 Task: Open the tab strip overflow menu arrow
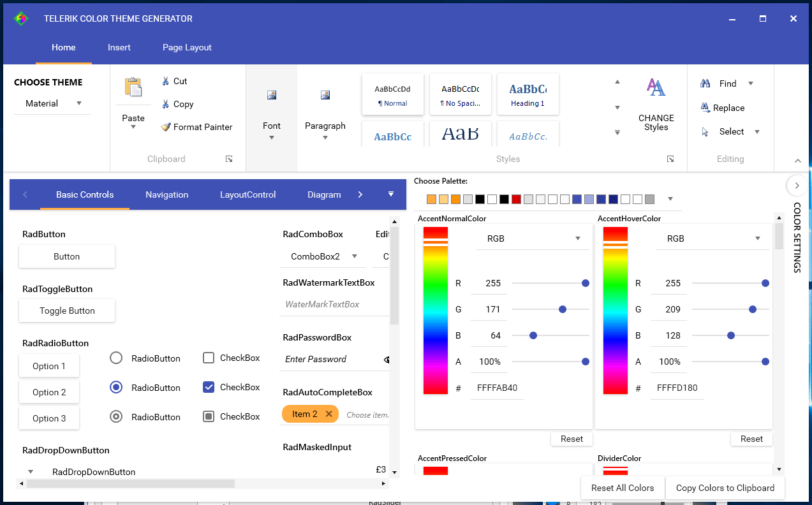[x=391, y=194]
